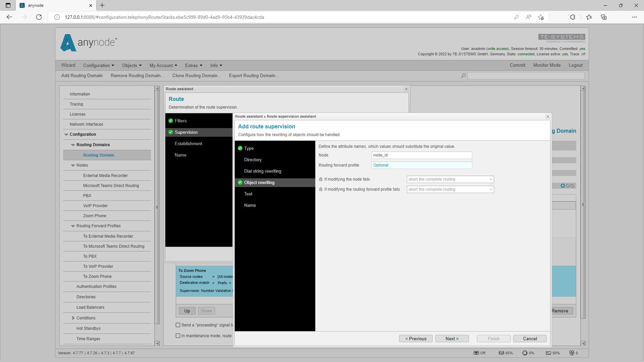Click the Up button

tap(187, 311)
